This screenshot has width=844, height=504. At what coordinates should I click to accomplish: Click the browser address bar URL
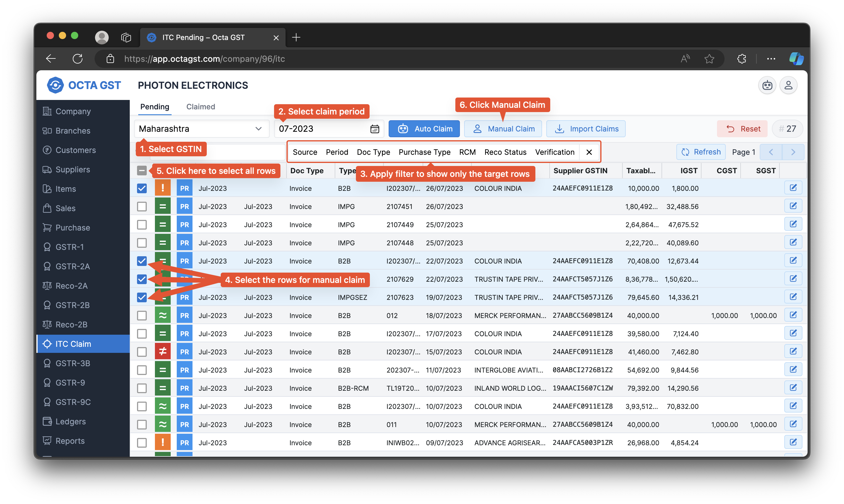[204, 59]
